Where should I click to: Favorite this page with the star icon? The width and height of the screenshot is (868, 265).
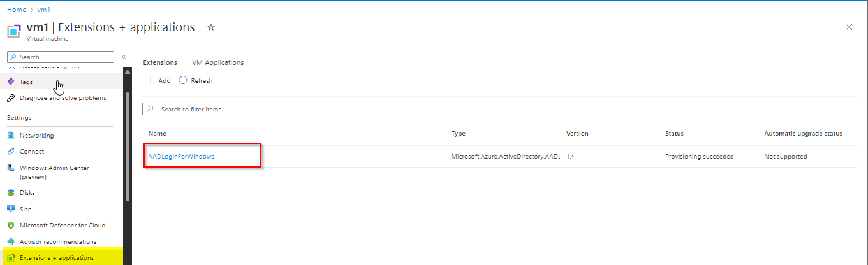click(211, 27)
